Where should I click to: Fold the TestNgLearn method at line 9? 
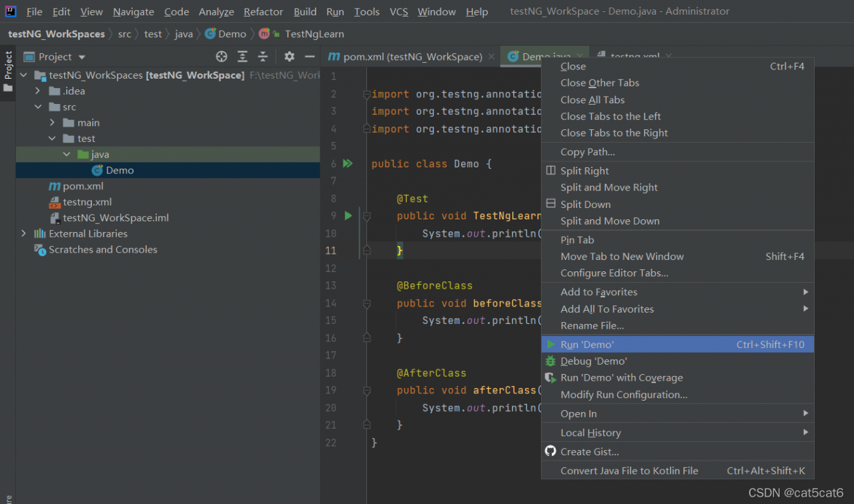(366, 216)
